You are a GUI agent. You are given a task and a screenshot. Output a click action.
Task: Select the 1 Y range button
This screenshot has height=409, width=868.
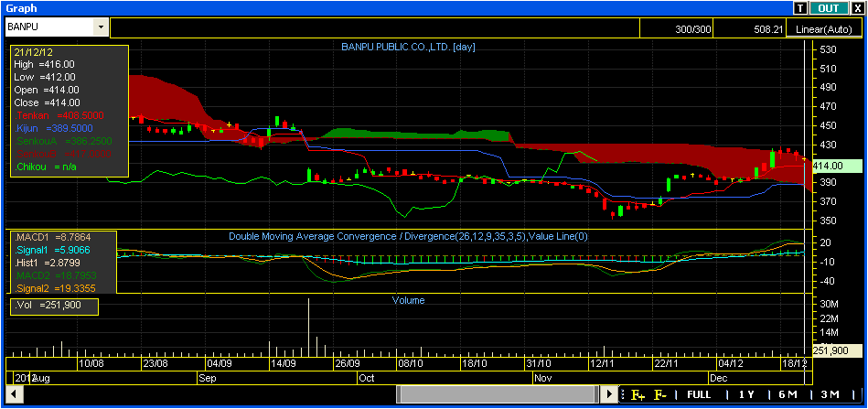click(x=746, y=394)
